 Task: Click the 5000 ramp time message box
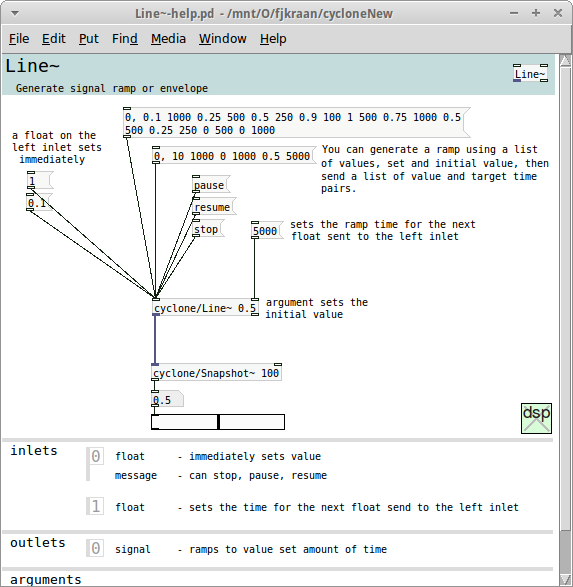(266, 231)
